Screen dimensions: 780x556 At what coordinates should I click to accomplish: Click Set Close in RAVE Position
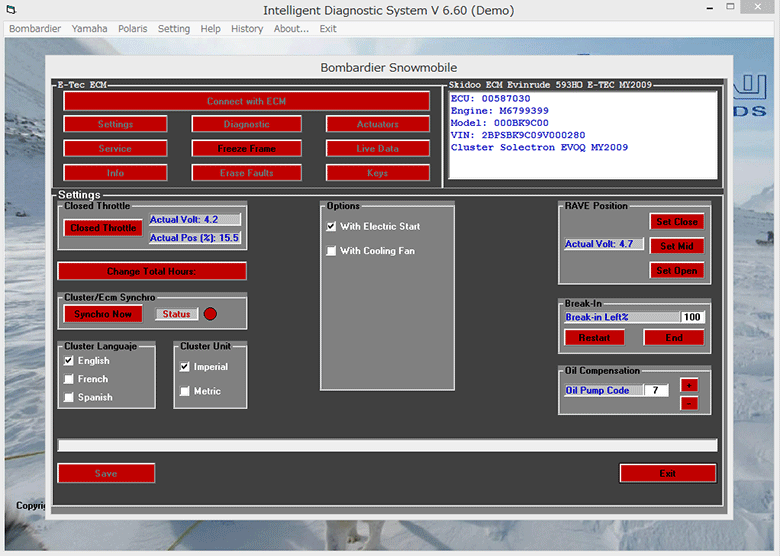[x=677, y=222]
